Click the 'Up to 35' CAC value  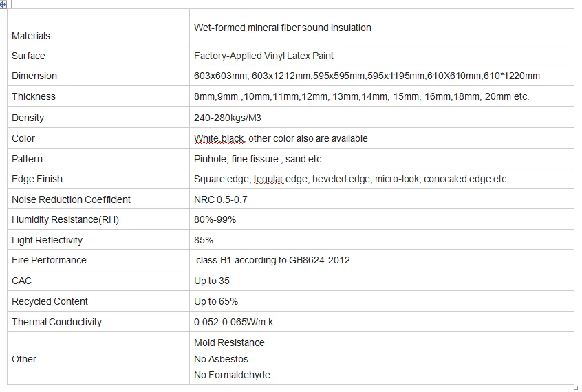click(x=211, y=281)
